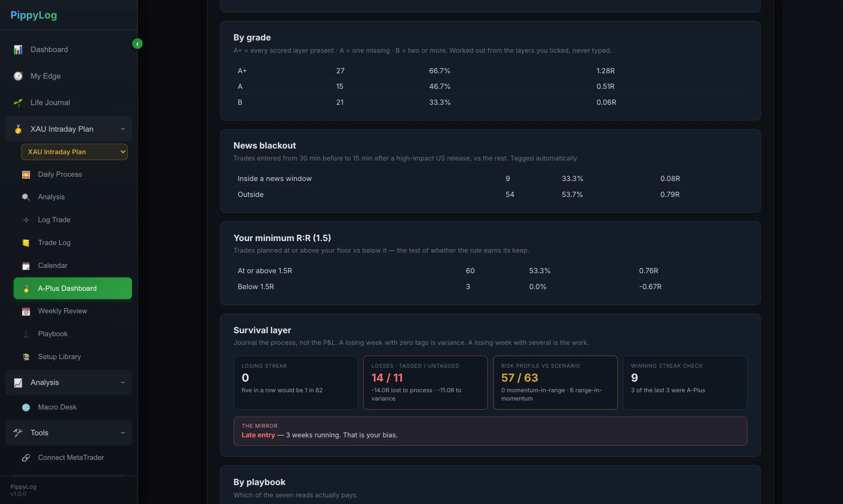Click the Calendar icon in sidebar
843x504 pixels.
tap(26, 266)
